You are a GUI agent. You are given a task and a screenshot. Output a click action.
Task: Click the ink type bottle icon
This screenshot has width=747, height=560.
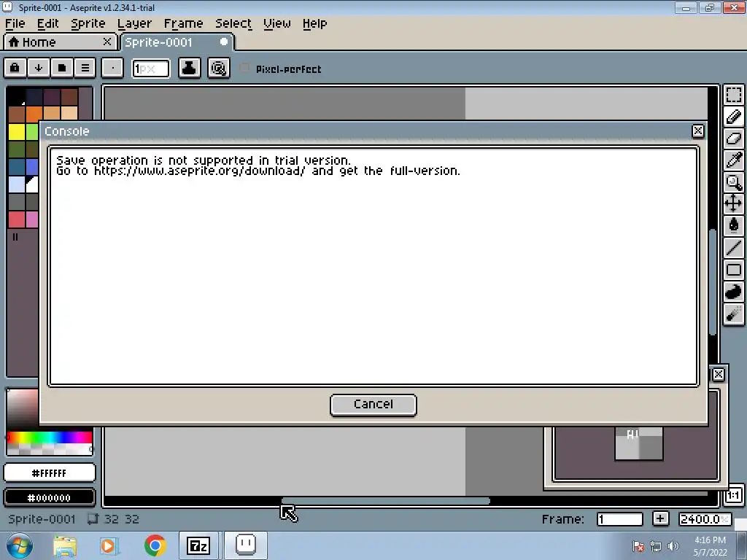point(189,68)
